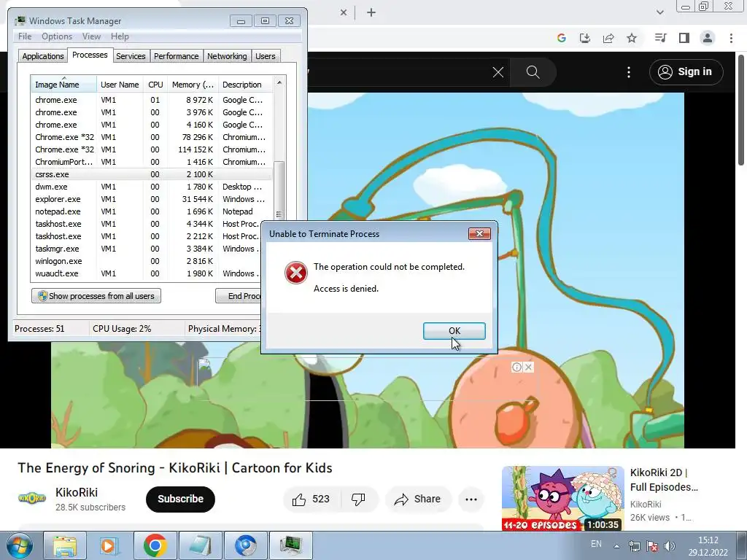Click the KikoRiki channel avatar
The width and height of the screenshot is (747, 560).
32,499
